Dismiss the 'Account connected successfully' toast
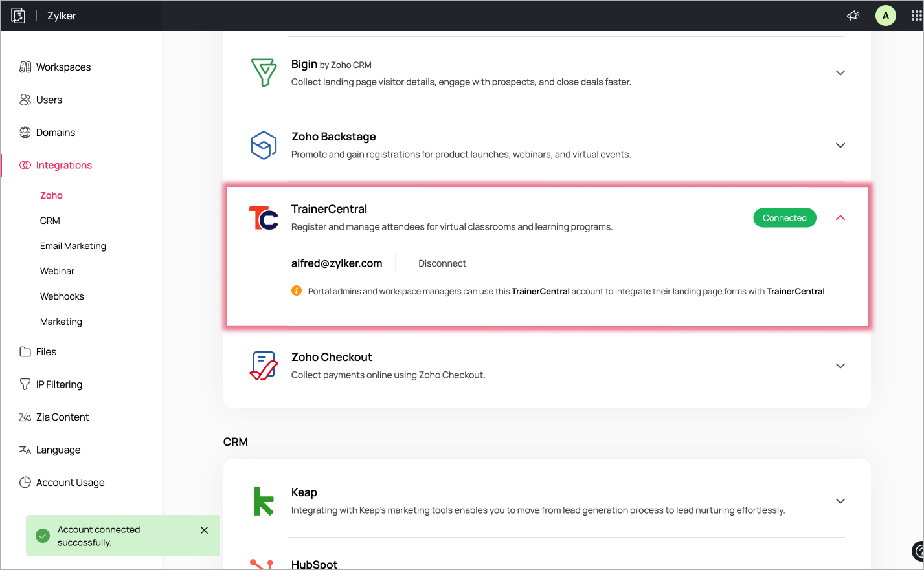This screenshot has height=570, width=924. click(204, 530)
